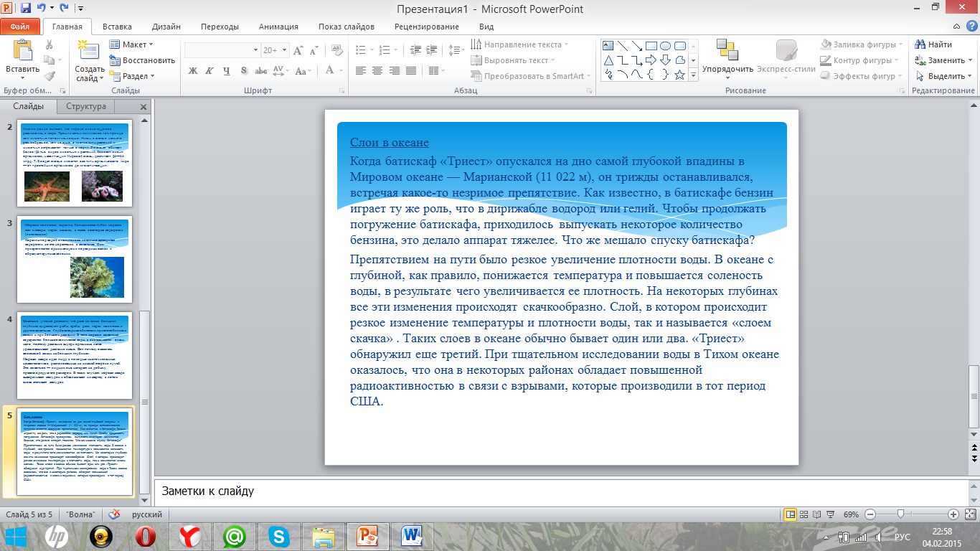
Task: Justify the paragraph text
Action: tap(410, 70)
